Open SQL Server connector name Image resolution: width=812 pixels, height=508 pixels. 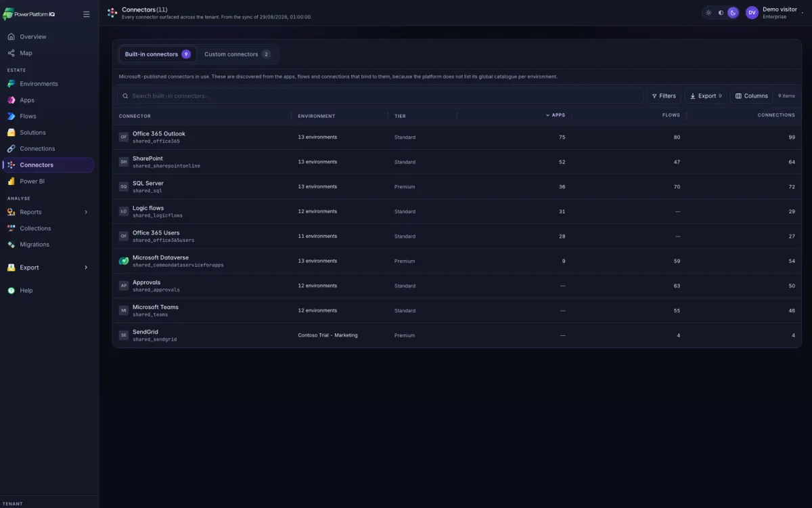pos(148,183)
